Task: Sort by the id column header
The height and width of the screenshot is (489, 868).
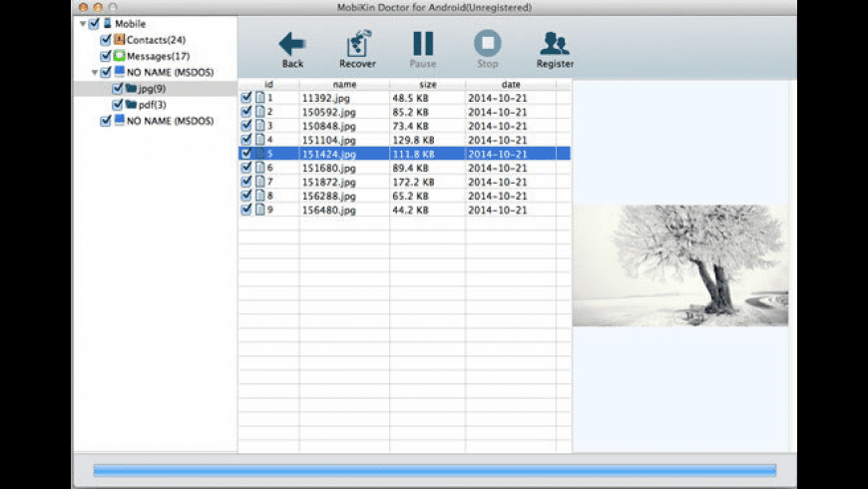Action: pos(269,84)
